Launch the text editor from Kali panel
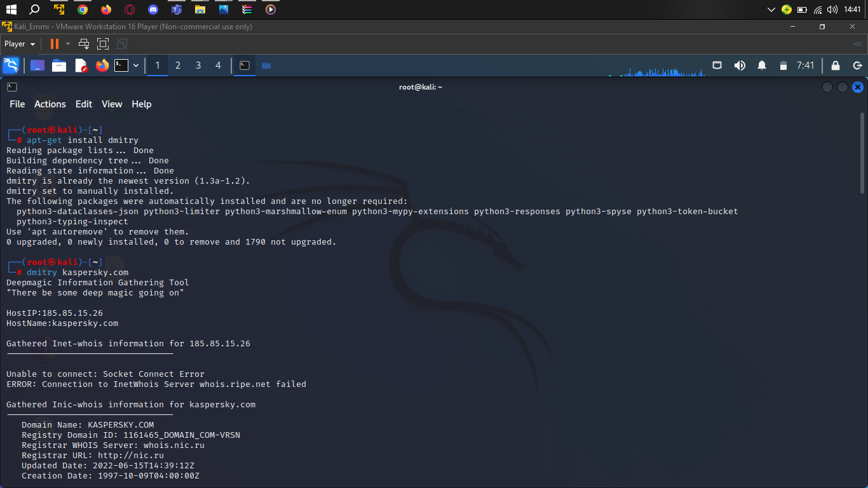 click(x=81, y=65)
